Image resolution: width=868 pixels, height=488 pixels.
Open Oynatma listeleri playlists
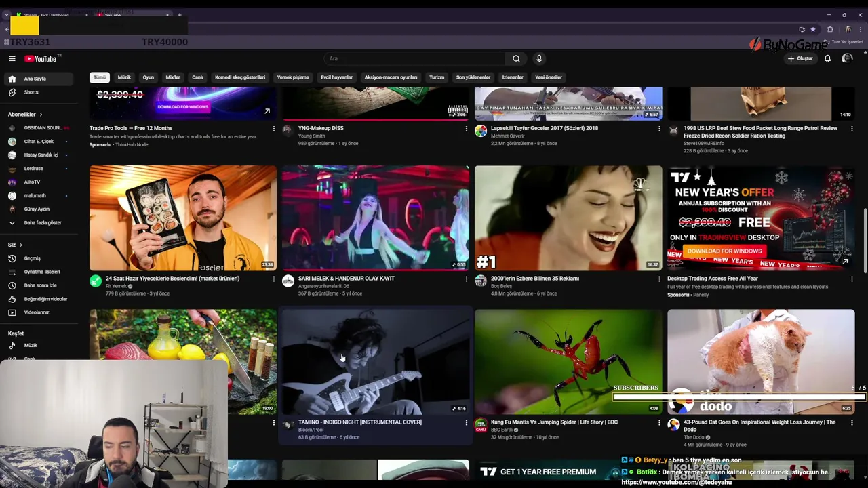click(x=37, y=272)
